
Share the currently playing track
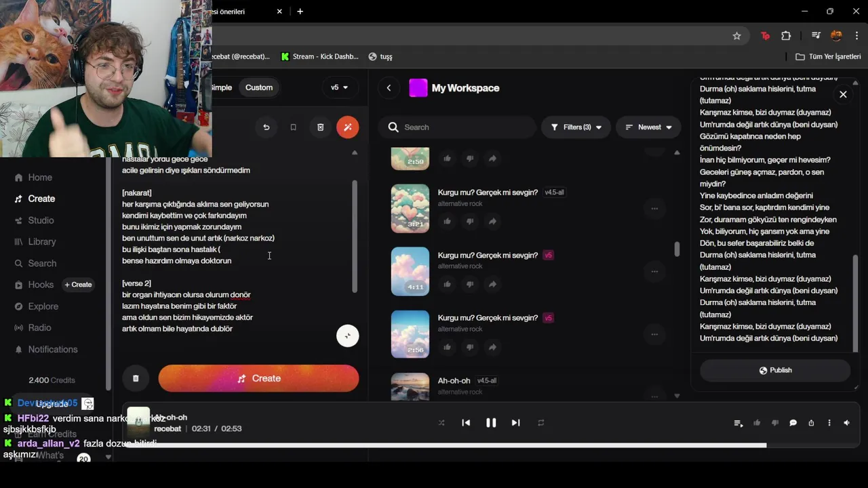pos(811,423)
